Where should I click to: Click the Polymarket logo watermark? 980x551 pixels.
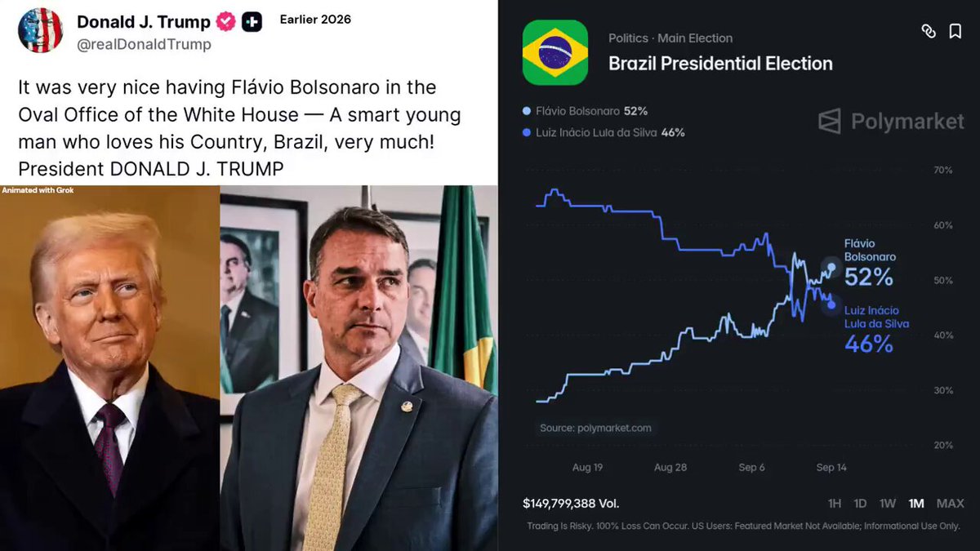[x=891, y=122]
